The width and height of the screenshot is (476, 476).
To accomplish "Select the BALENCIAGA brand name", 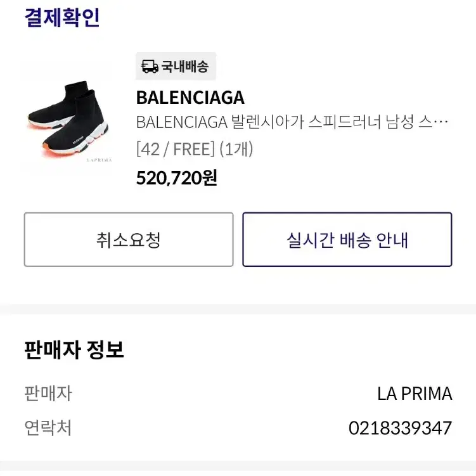I will pos(190,98).
